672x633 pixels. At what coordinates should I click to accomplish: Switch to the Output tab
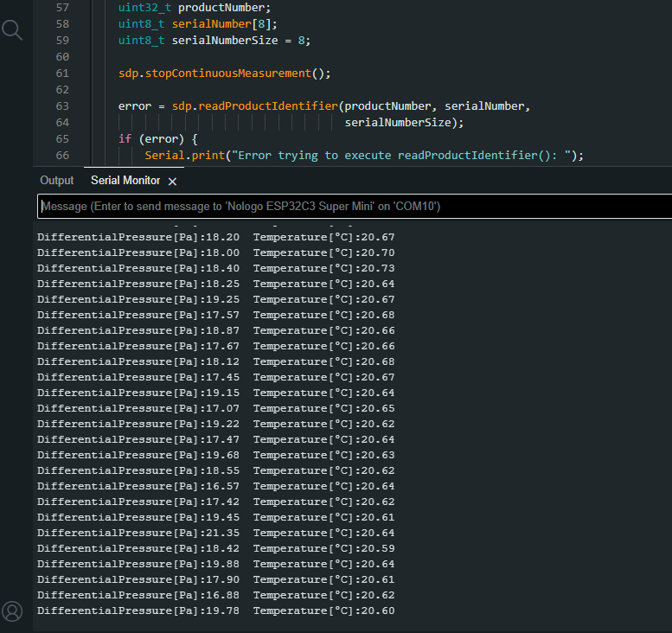click(56, 181)
